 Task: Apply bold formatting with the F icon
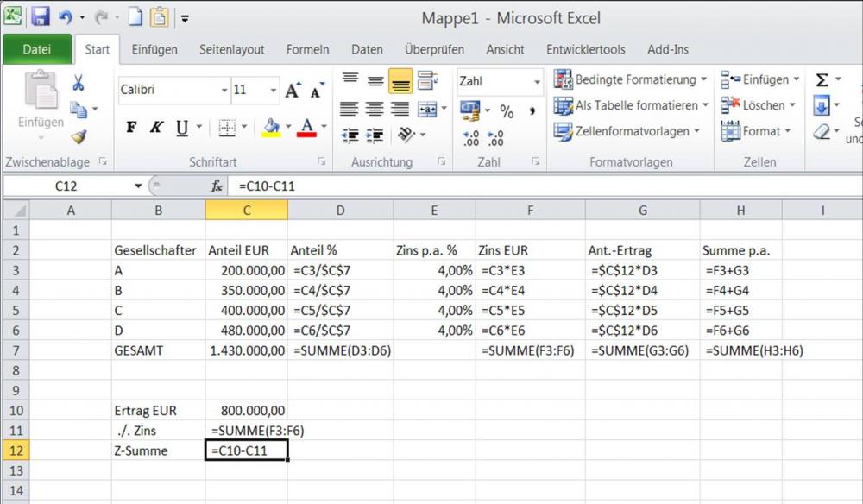point(130,127)
